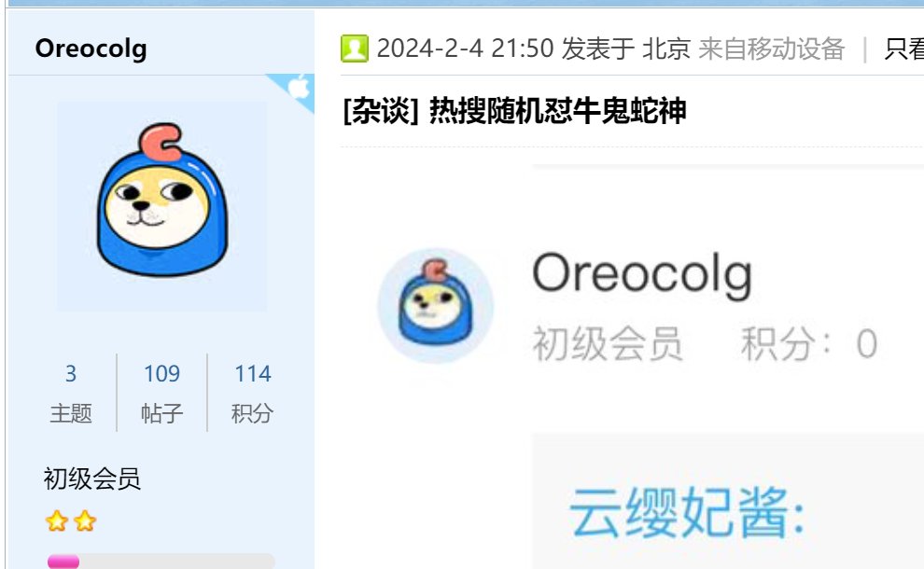Open the [杂谈] category tag

pos(381,111)
